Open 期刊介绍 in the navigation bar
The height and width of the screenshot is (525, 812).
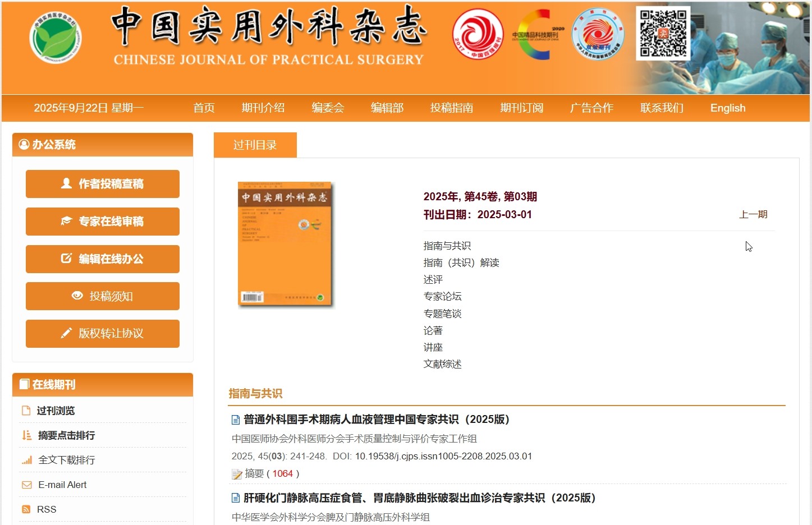coord(263,108)
